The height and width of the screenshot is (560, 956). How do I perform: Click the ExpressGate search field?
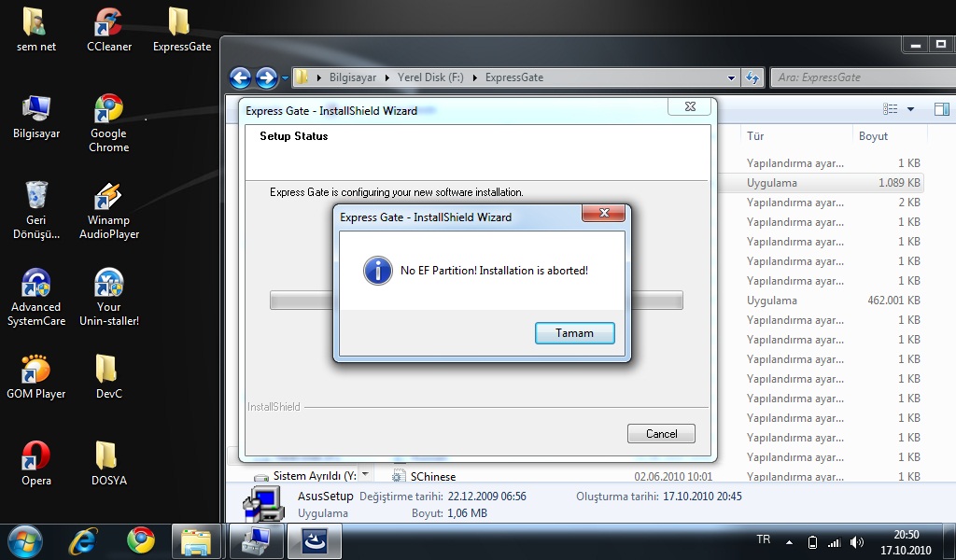(x=863, y=77)
